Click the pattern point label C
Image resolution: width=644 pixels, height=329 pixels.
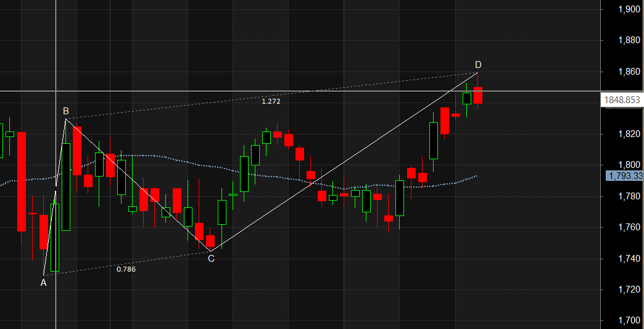point(211,259)
